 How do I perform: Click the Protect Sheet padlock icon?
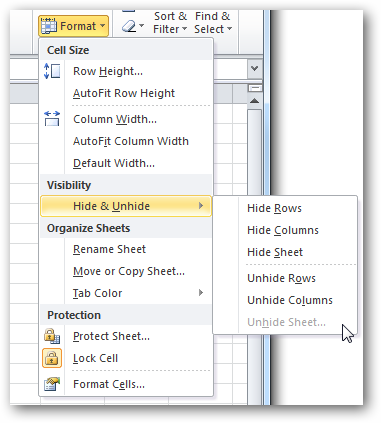pos(52,336)
